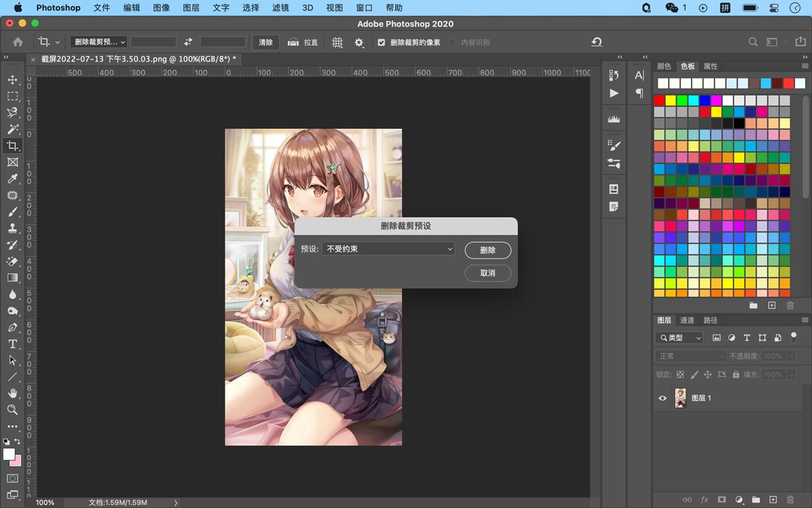
Task: Reset crop with the undo arrow
Action: [596, 42]
